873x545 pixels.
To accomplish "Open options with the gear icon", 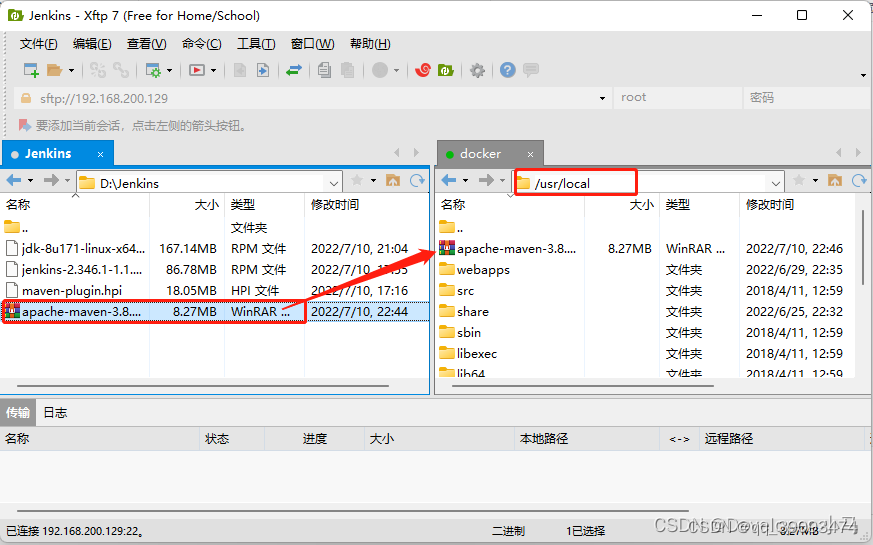I will pyautogui.click(x=477, y=71).
